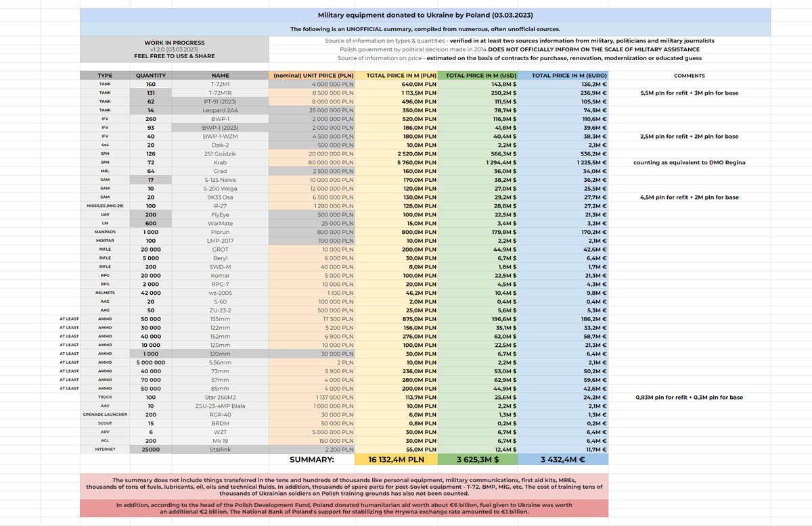Viewport: 812px width, 526px height.
Task: Select the 'PT-91 (2023)' cell
Action: pyautogui.click(x=220, y=101)
